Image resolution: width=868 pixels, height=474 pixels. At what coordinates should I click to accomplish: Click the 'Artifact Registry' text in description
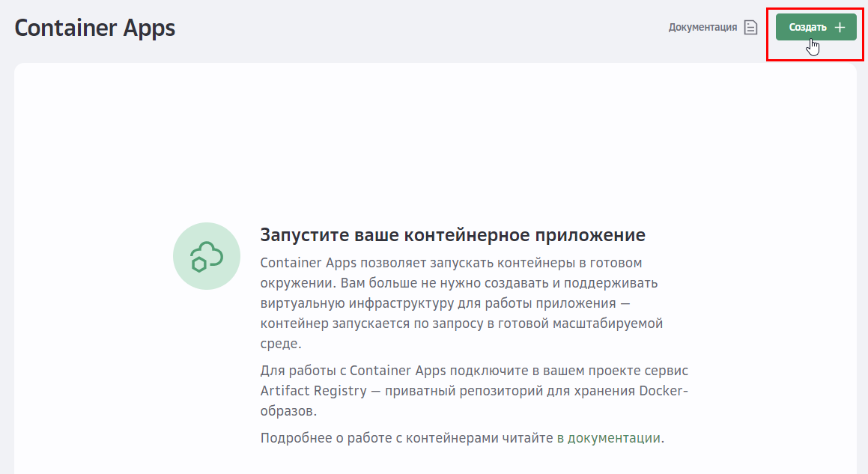pyautogui.click(x=314, y=391)
